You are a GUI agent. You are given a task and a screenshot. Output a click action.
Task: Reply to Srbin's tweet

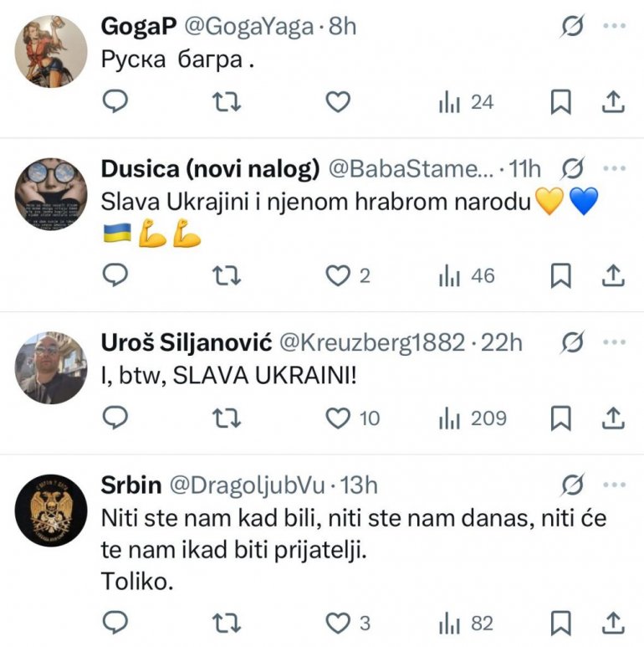point(115,623)
